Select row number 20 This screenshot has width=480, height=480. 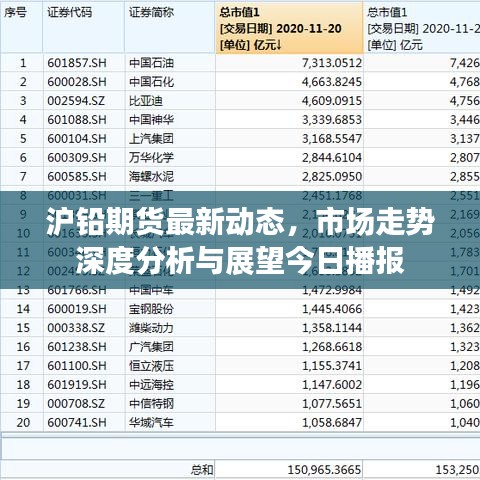pyautogui.click(x=23, y=422)
